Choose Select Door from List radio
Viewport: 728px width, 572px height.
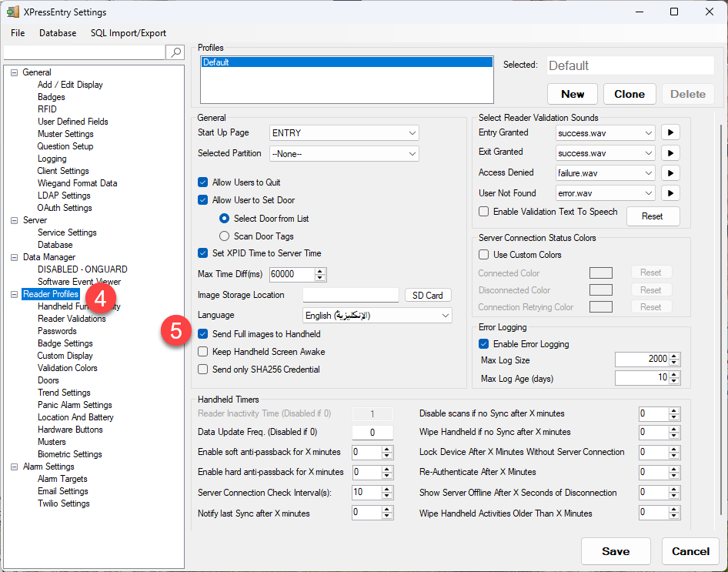[224, 218]
